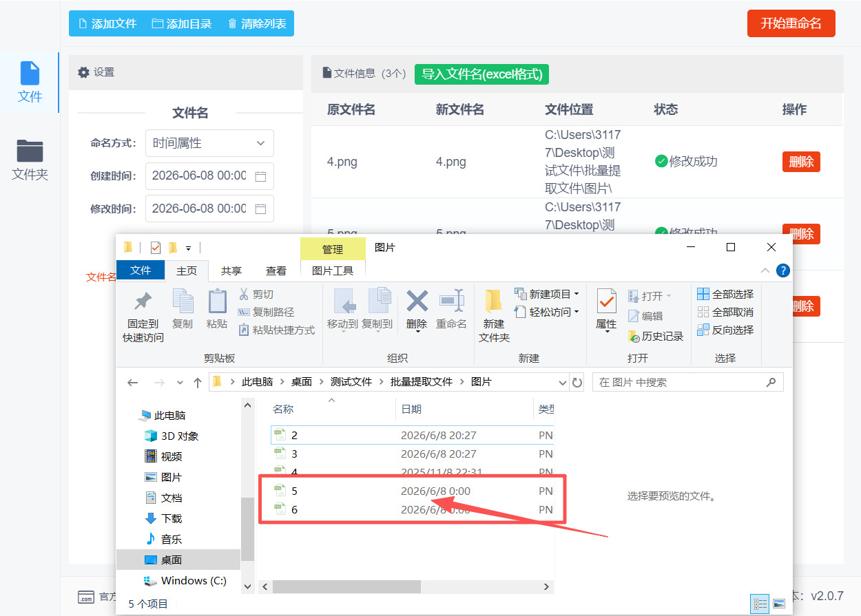Click the 历史记录 ribbon item
The height and width of the screenshot is (616, 861).
click(656, 336)
